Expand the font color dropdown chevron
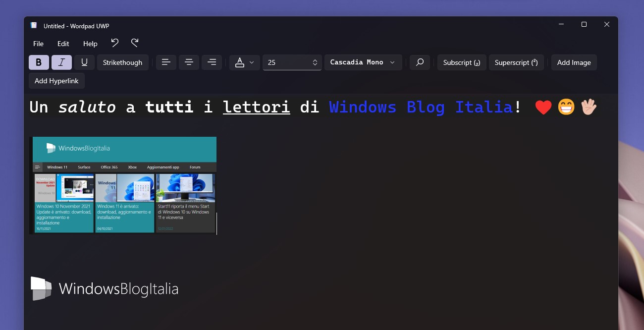644x330 pixels. pyautogui.click(x=252, y=62)
